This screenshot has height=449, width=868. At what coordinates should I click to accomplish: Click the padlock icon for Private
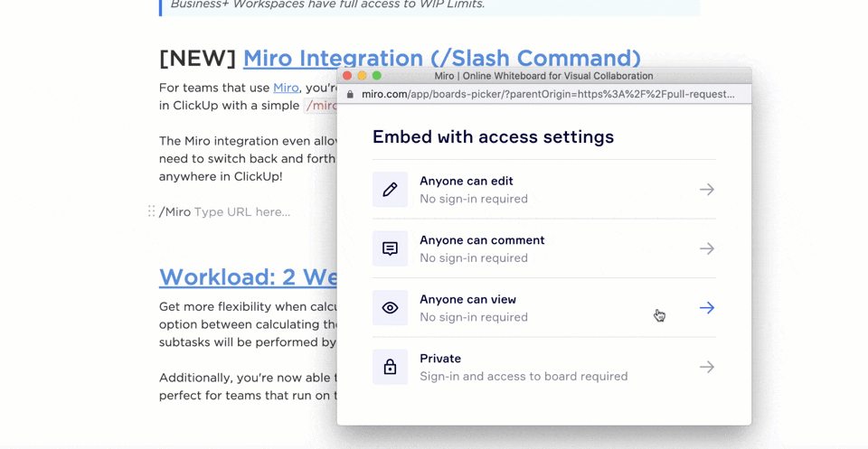(x=390, y=367)
